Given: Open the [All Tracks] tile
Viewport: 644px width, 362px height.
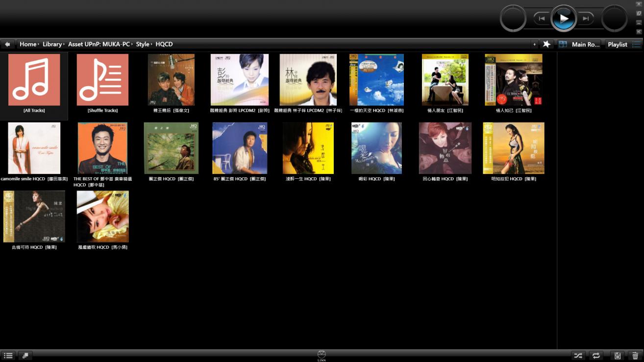Looking at the screenshot, I should coord(34,80).
